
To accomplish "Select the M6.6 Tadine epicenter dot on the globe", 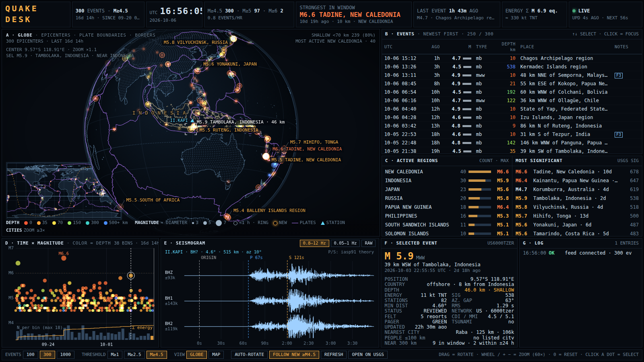I will (266, 156).
